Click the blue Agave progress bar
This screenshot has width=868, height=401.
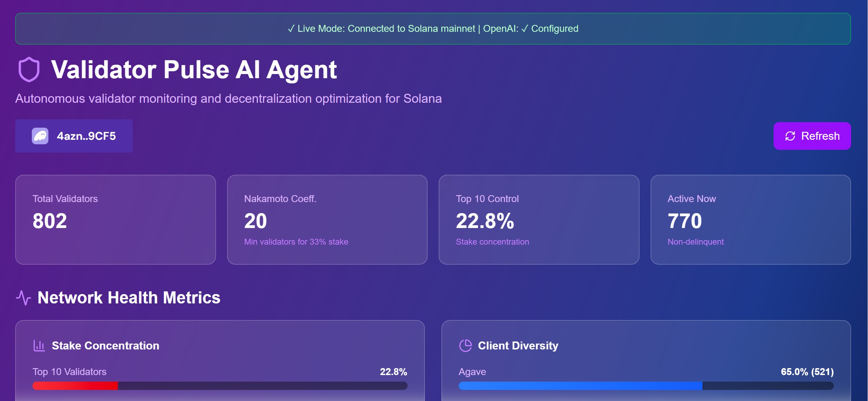pos(646,386)
